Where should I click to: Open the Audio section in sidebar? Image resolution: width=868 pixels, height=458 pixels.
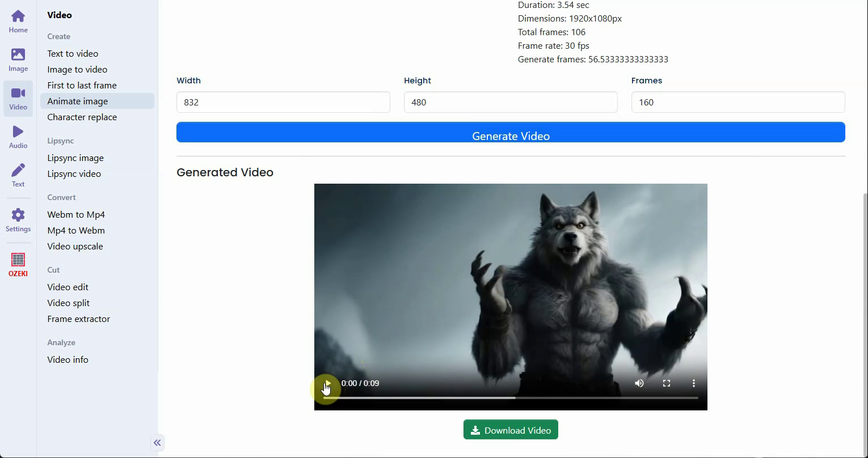18,137
